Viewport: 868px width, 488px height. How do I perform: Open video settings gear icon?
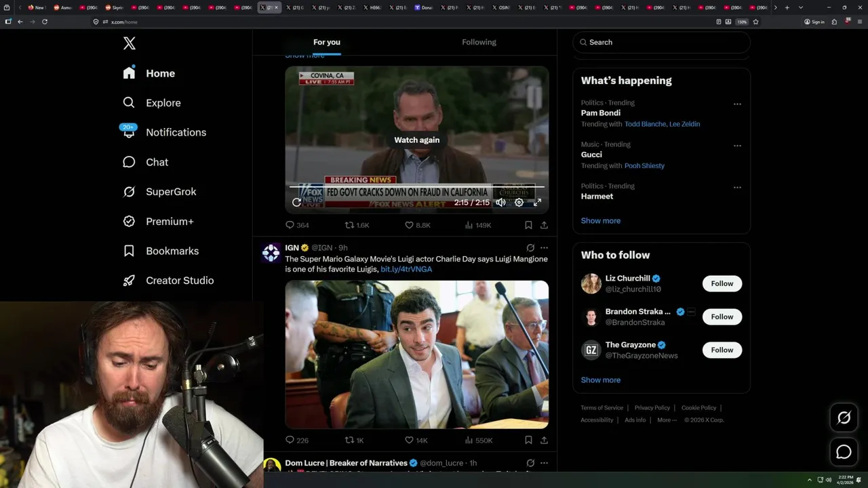coord(519,202)
